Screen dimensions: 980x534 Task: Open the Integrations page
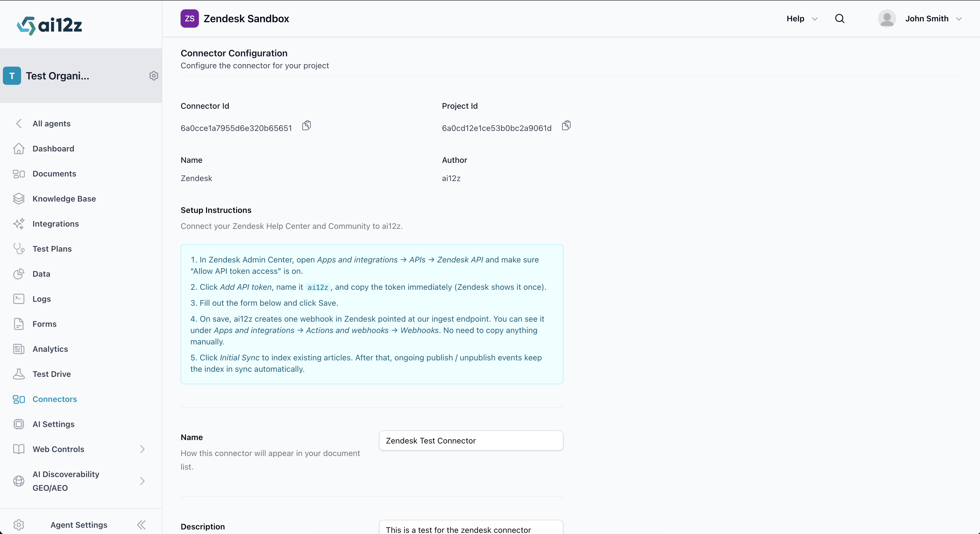pyautogui.click(x=56, y=224)
